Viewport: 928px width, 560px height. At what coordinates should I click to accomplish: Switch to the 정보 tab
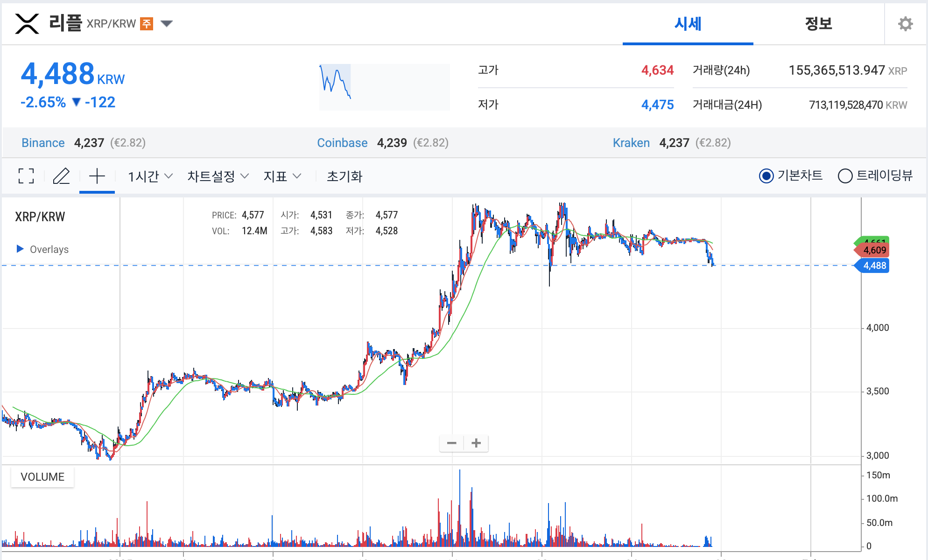(x=818, y=24)
